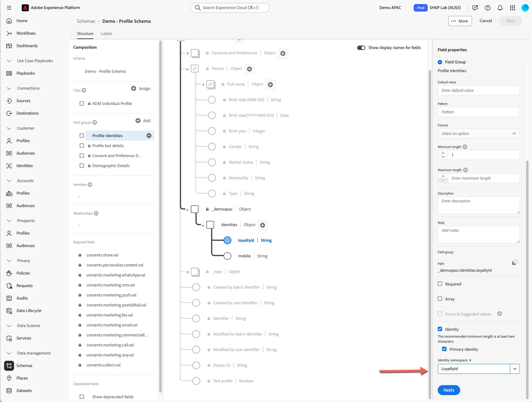Click the Search Experience Cloud field

coord(230,8)
